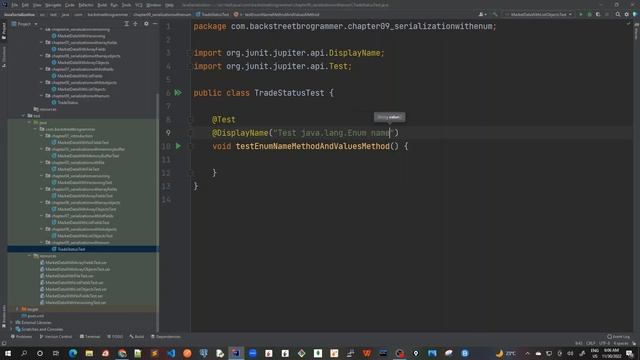Open Build tool window at bottom

(x=137, y=337)
